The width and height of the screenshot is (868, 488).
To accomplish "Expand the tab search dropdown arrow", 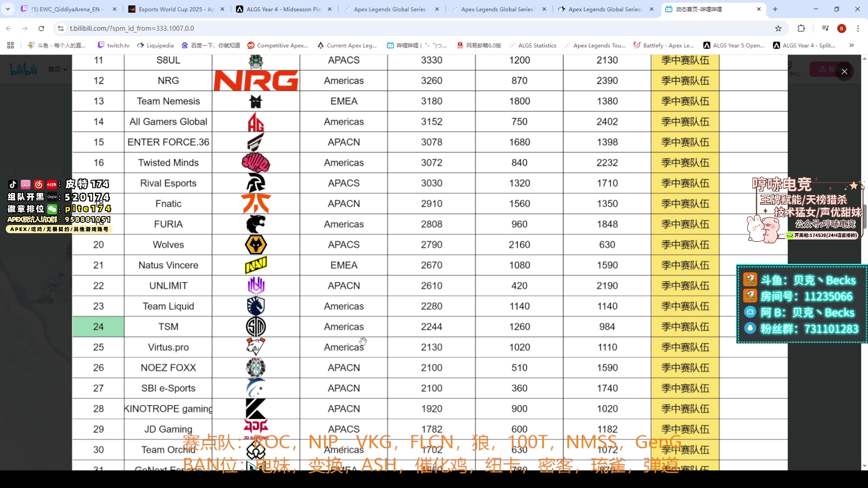I will point(8,9).
